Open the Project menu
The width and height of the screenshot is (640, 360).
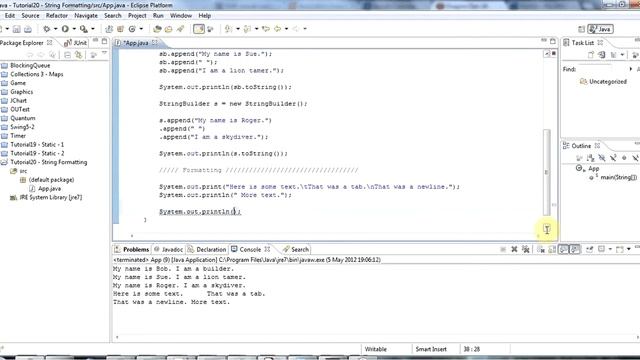(x=137, y=16)
